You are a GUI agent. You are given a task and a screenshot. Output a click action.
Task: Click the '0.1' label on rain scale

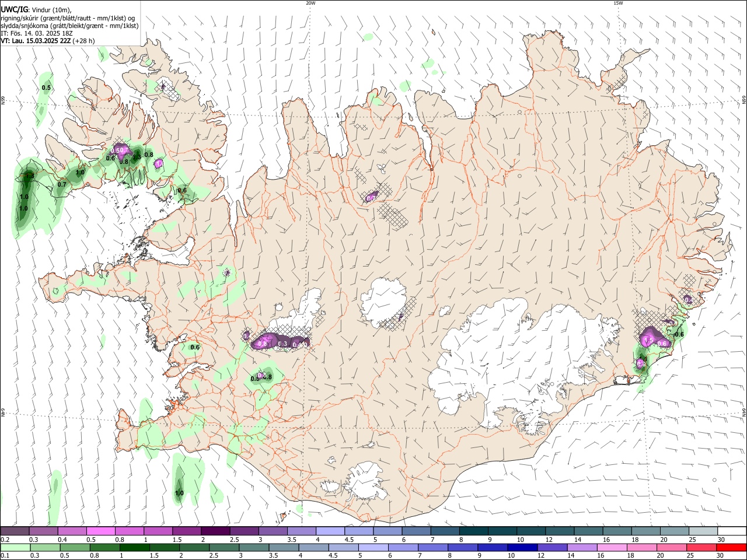pyautogui.click(x=5, y=556)
